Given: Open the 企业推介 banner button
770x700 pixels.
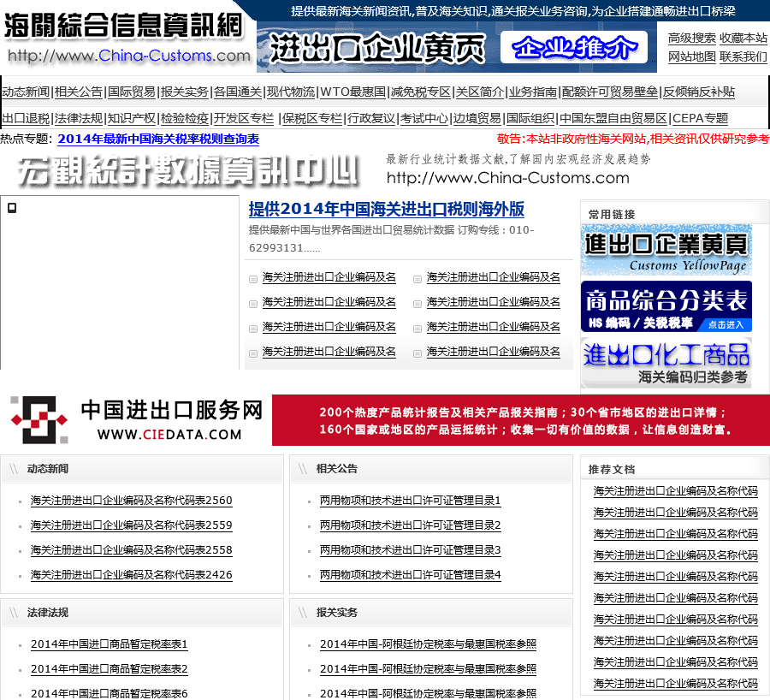Looking at the screenshot, I should pyautogui.click(x=573, y=47).
